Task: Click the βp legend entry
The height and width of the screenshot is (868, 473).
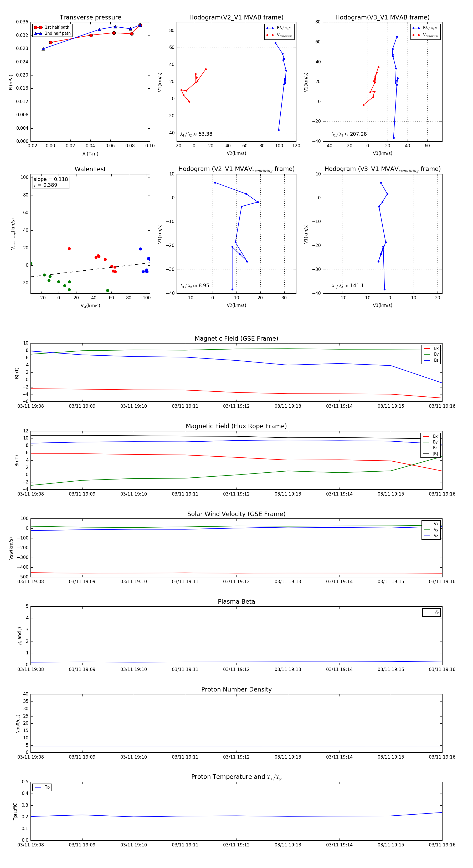Action: (x=431, y=612)
